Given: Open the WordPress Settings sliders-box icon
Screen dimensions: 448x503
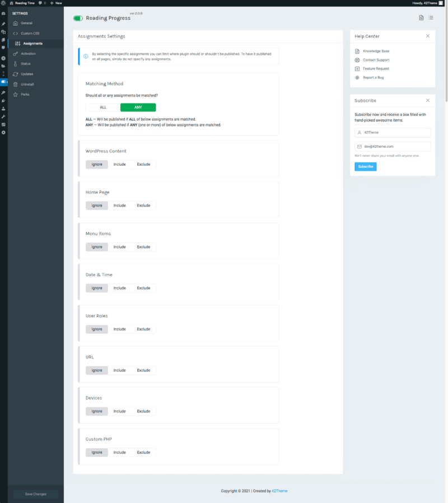Looking at the screenshot, I should (x=3, y=124).
